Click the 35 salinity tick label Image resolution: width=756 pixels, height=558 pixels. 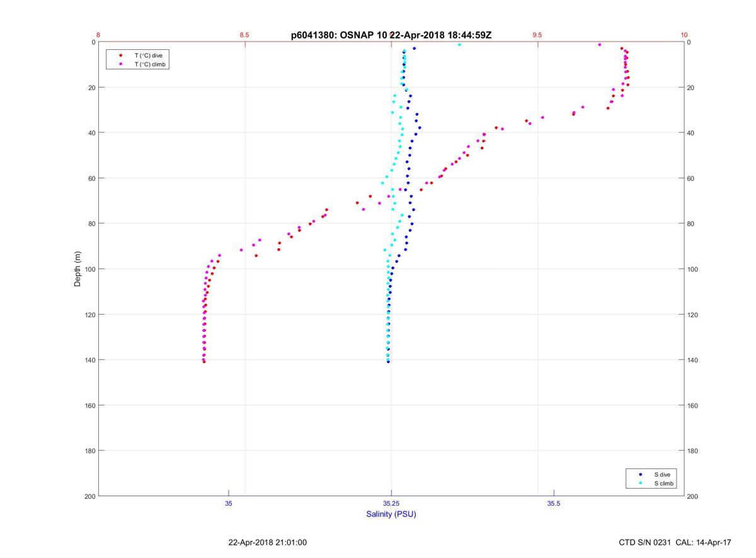point(229,503)
